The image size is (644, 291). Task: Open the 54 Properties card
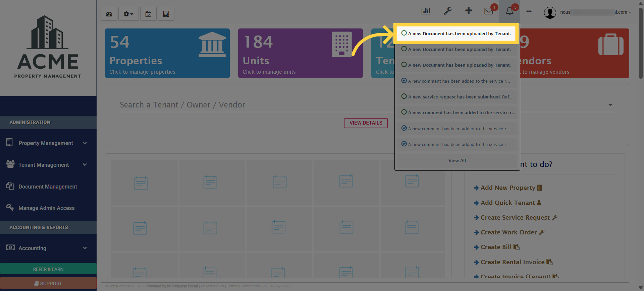click(167, 53)
